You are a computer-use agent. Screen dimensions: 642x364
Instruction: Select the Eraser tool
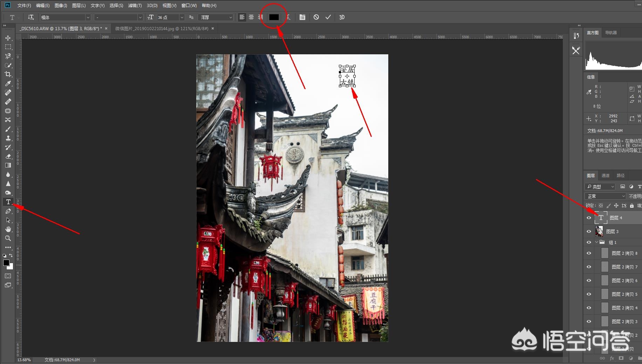coord(8,156)
